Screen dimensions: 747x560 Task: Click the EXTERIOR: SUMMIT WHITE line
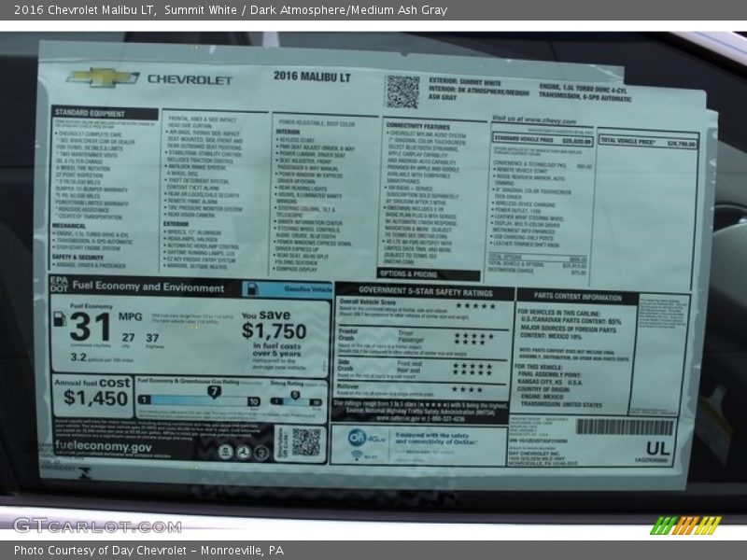464,81
